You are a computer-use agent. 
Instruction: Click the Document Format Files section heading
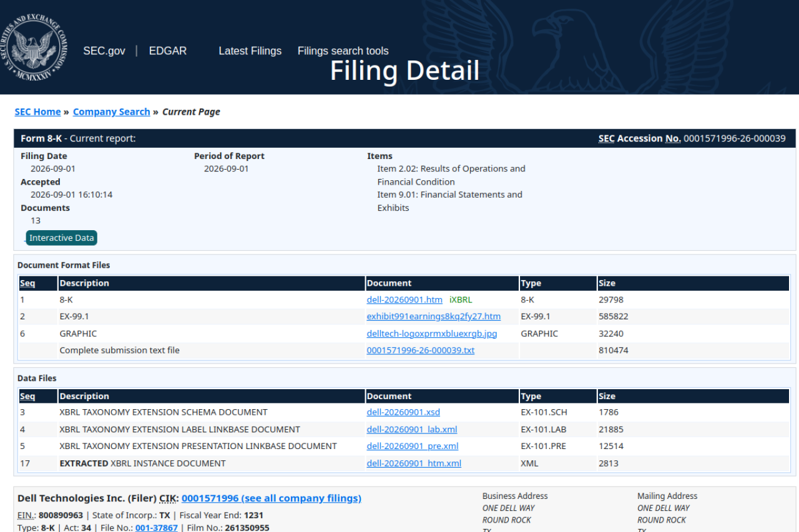(x=64, y=265)
